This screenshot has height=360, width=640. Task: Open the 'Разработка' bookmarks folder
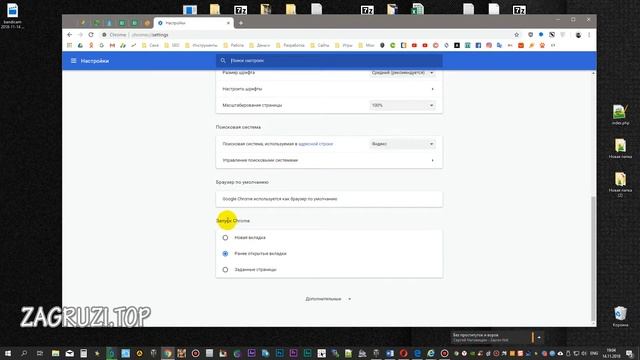point(290,45)
